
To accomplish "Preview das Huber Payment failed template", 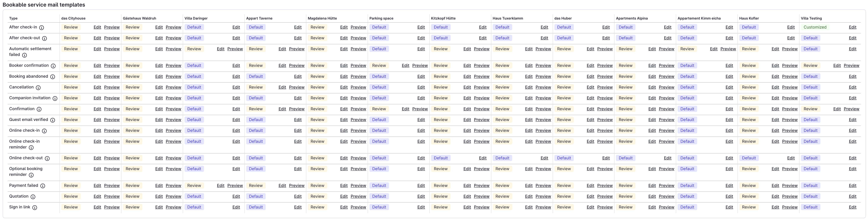I will coord(605,186).
